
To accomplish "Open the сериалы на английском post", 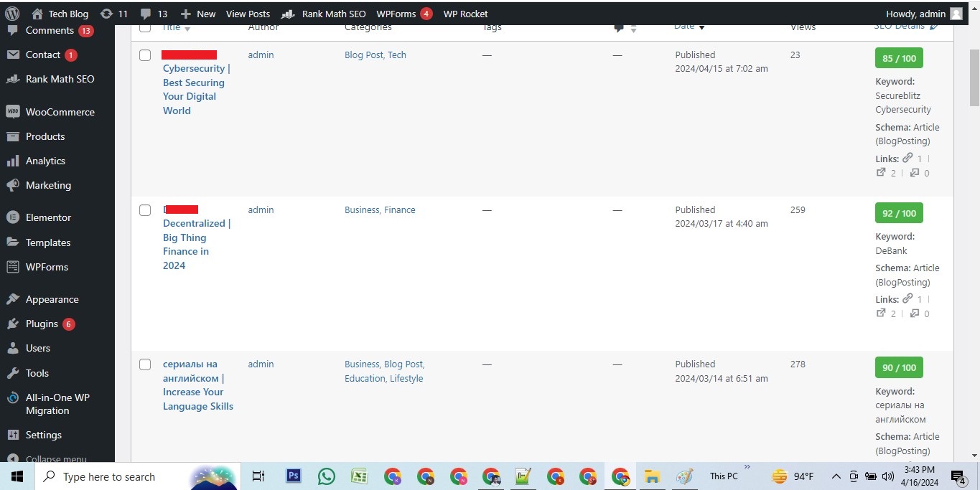I will (198, 385).
